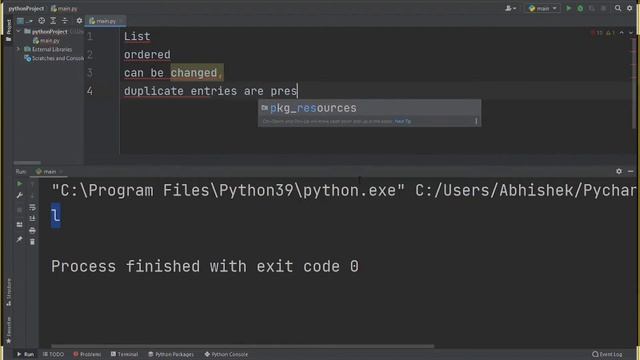Open the Problems tool window tab
Viewport: 640px width, 360px height.
[87, 354]
